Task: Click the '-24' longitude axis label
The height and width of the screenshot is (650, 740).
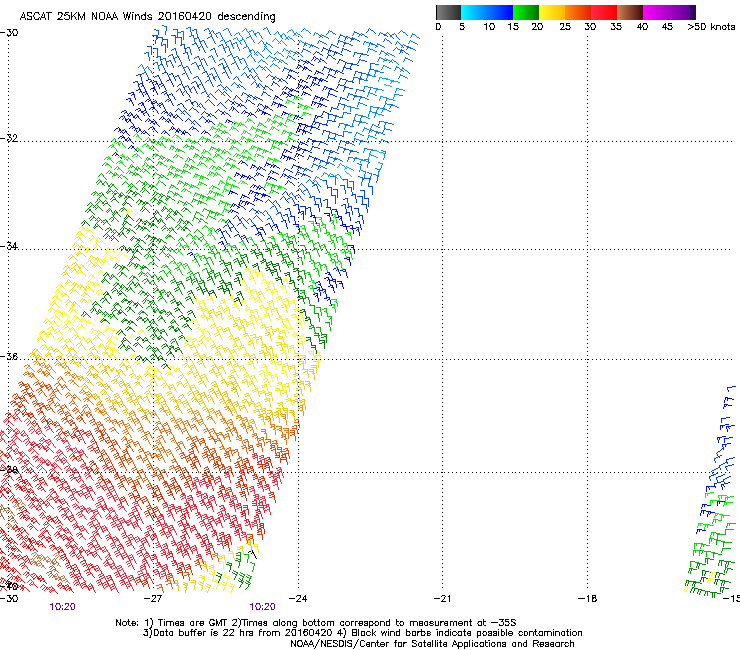Action: click(298, 599)
